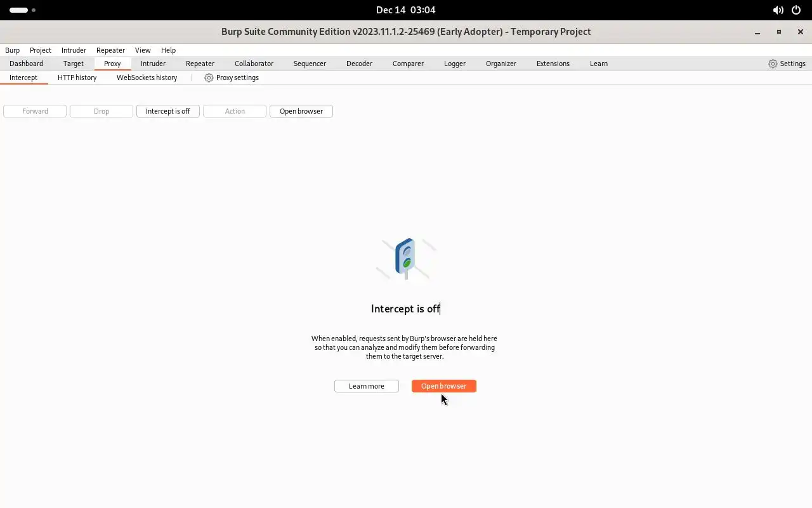The width and height of the screenshot is (812, 508).
Task: Switch to the Organizer tab
Action: (501, 63)
